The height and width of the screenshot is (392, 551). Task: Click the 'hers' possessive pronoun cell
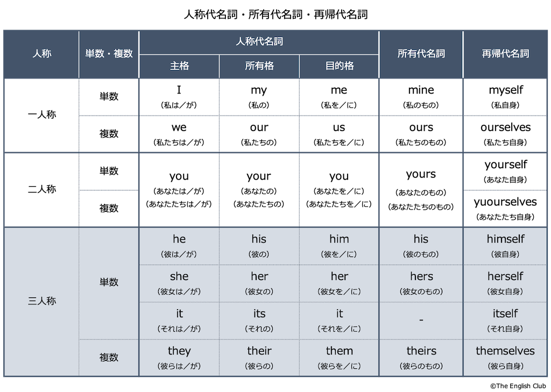421,283
